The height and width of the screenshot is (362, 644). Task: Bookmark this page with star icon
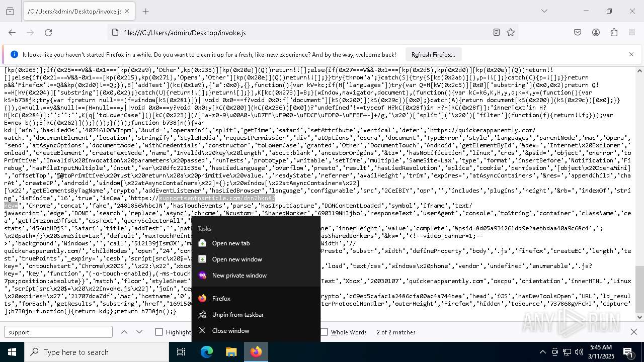(x=511, y=33)
